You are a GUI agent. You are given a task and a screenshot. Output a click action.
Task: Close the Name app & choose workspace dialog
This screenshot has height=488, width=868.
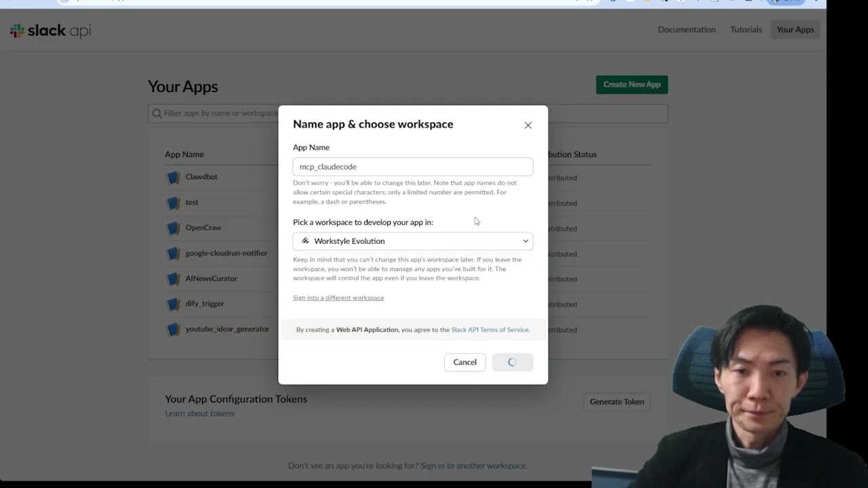click(x=528, y=125)
